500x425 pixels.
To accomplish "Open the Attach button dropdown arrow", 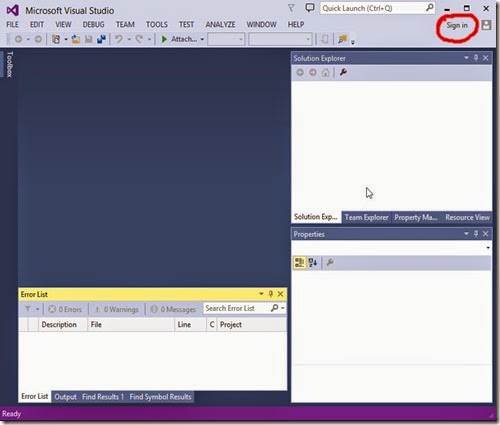I will (x=202, y=39).
